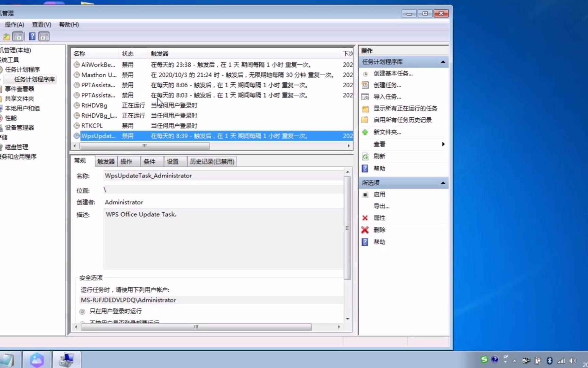This screenshot has height=368, width=588.
Task: Click 启用所有任务历史记录 action
Action: click(403, 120)
